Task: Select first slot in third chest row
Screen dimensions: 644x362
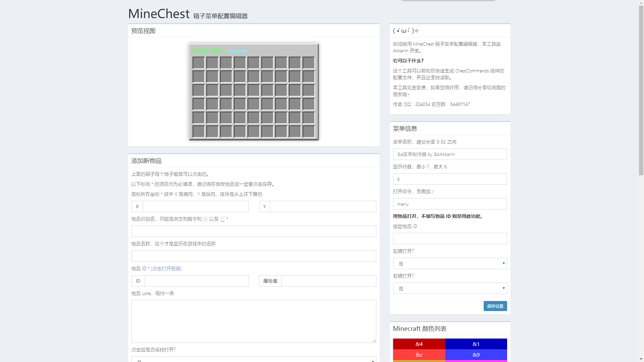Action: (x=199, y=90)
